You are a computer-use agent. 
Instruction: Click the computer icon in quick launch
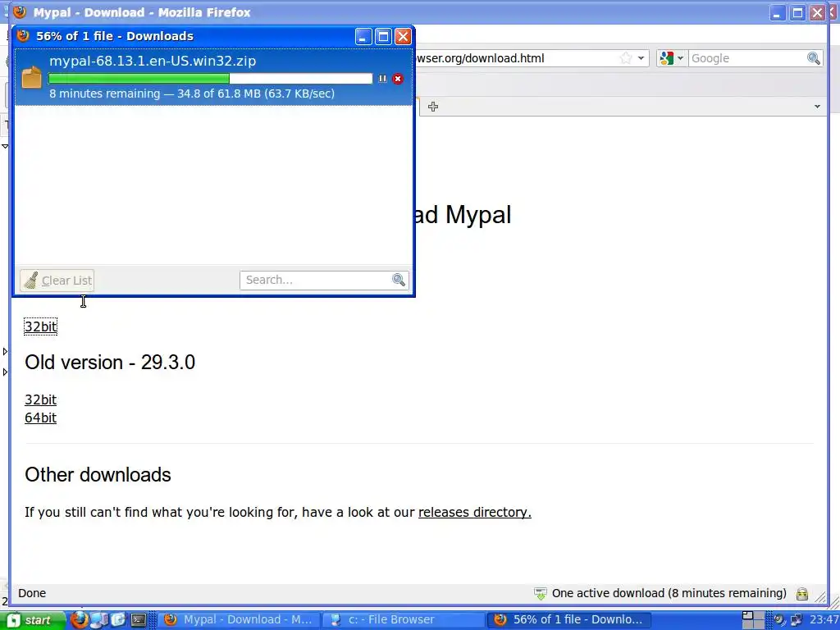coord(99,620)
